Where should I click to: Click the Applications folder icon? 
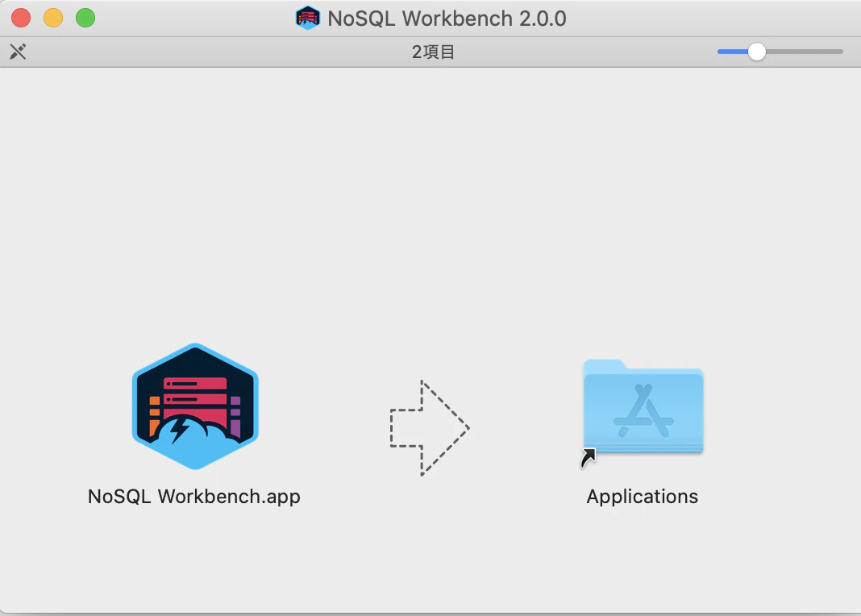click(643, 407)
